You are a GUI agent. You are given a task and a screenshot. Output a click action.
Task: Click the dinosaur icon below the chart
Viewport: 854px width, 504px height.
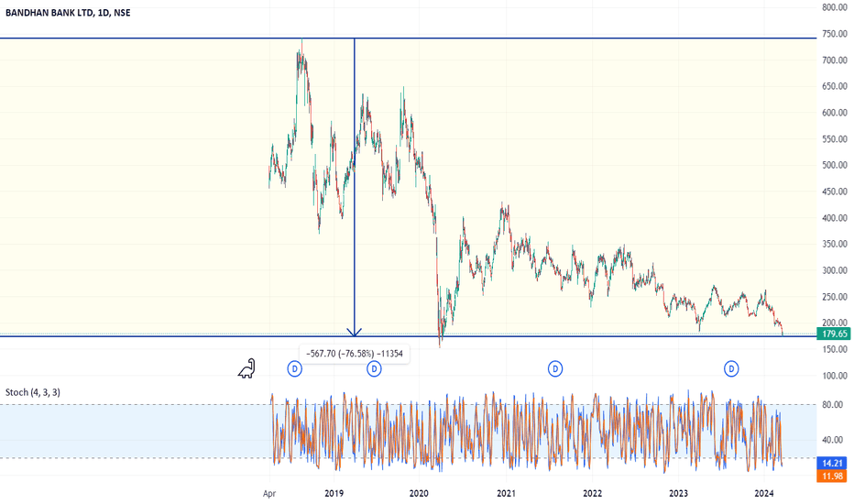tap(246, 369)
